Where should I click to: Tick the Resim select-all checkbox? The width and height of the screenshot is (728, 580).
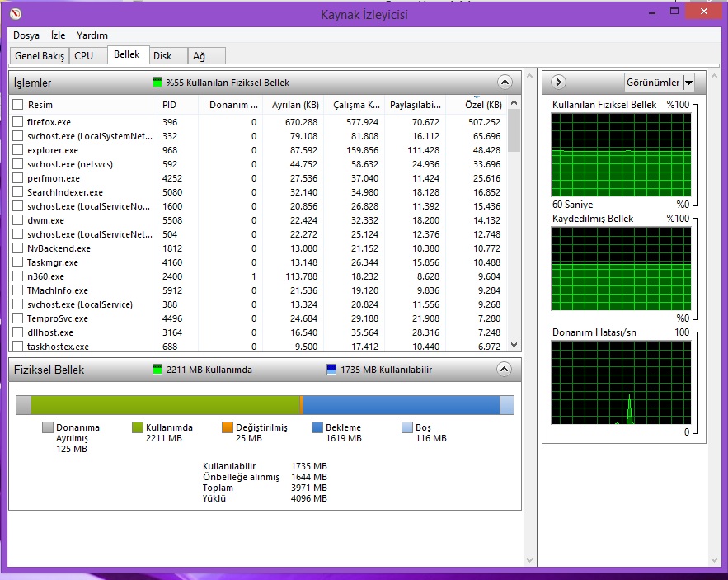pos(17,105)
